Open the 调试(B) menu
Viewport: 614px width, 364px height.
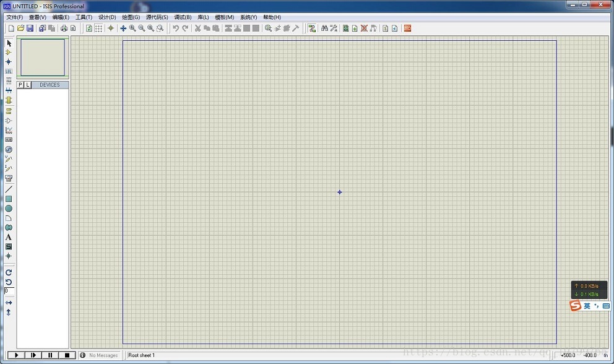click(183, 17)
